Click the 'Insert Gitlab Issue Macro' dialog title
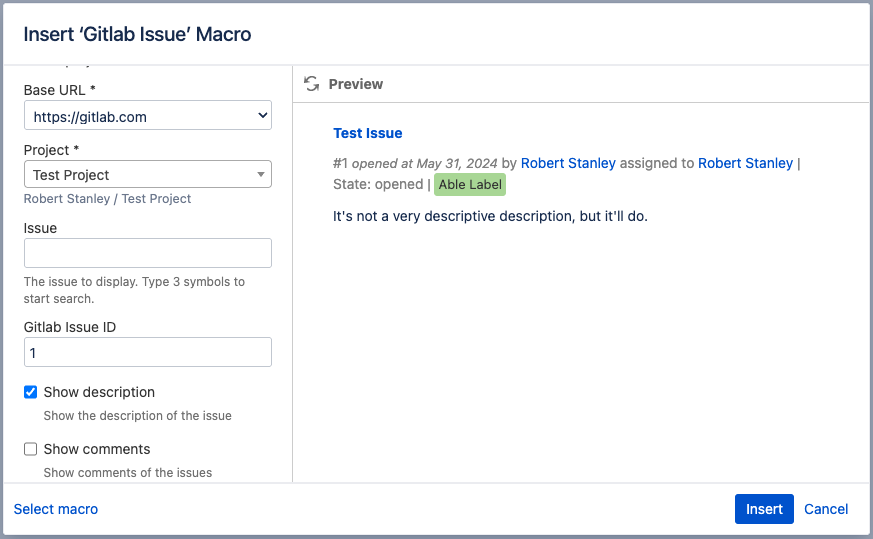873x539 pixels. point(137,34)
